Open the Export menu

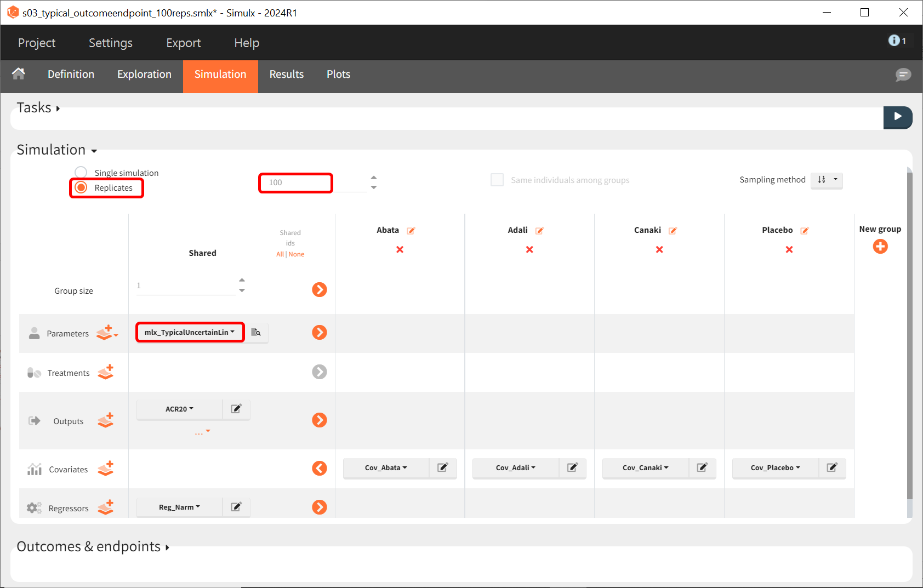(183, 43)
